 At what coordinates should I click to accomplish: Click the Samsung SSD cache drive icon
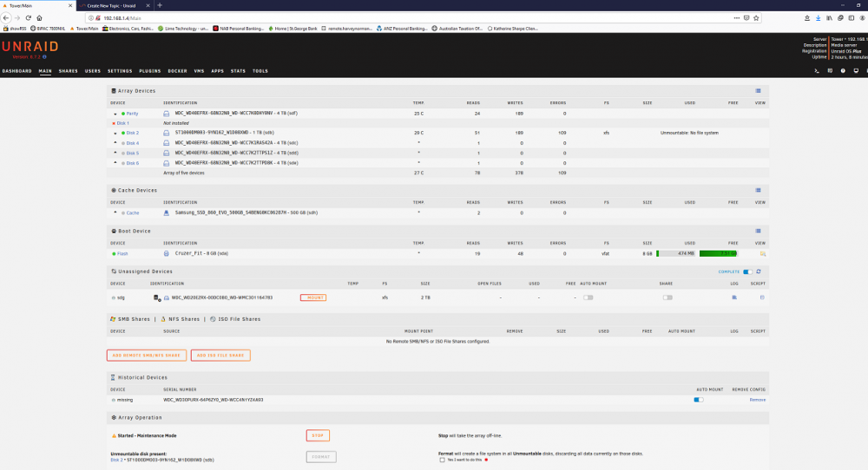pos(166,212)
